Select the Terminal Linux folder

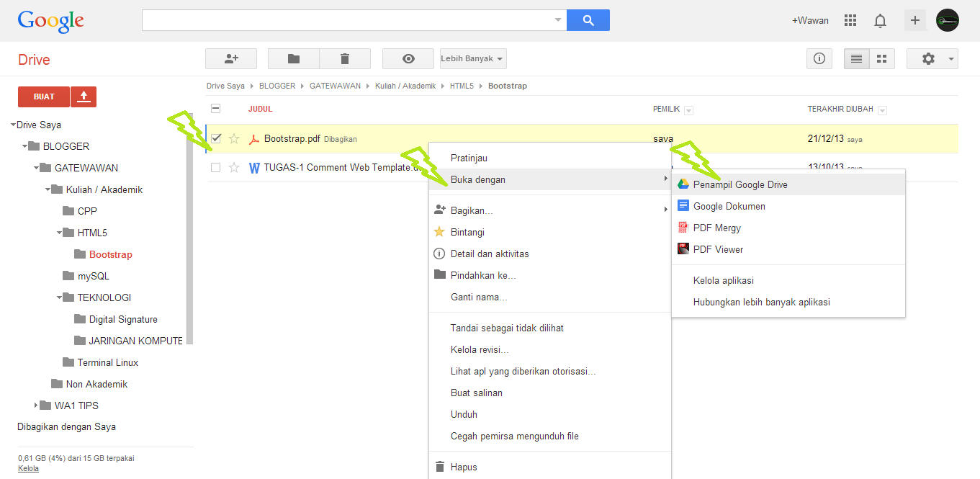tap(108, 362)
